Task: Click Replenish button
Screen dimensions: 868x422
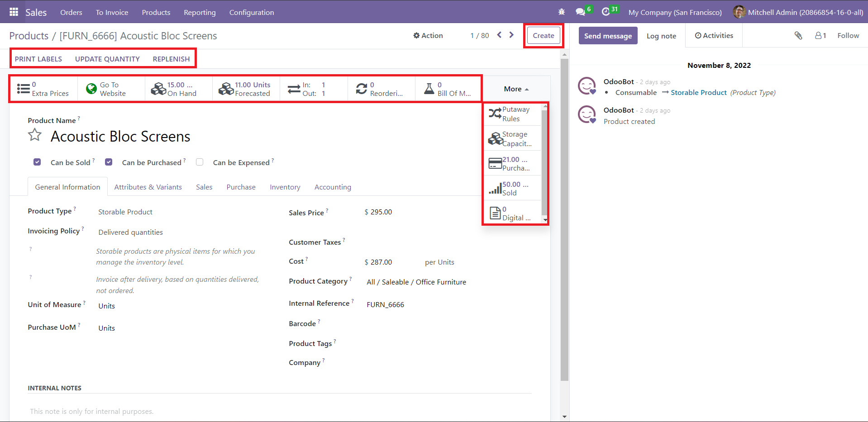Action: point(171,59)
